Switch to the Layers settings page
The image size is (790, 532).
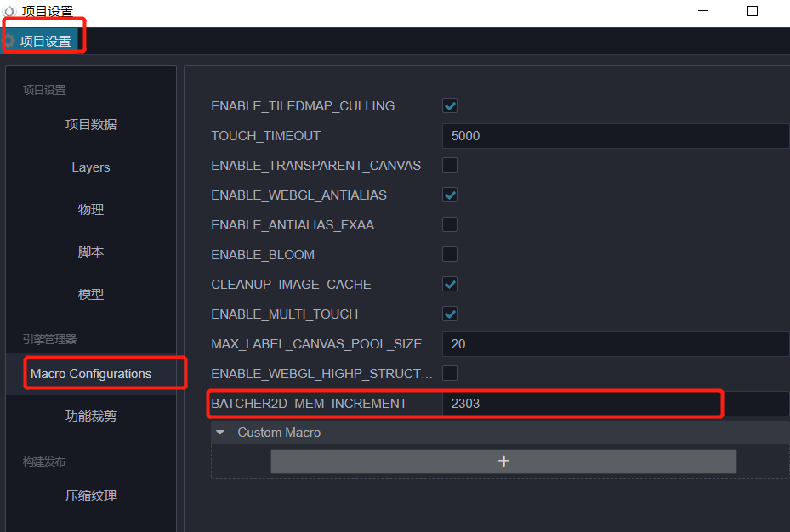point(91,167)
